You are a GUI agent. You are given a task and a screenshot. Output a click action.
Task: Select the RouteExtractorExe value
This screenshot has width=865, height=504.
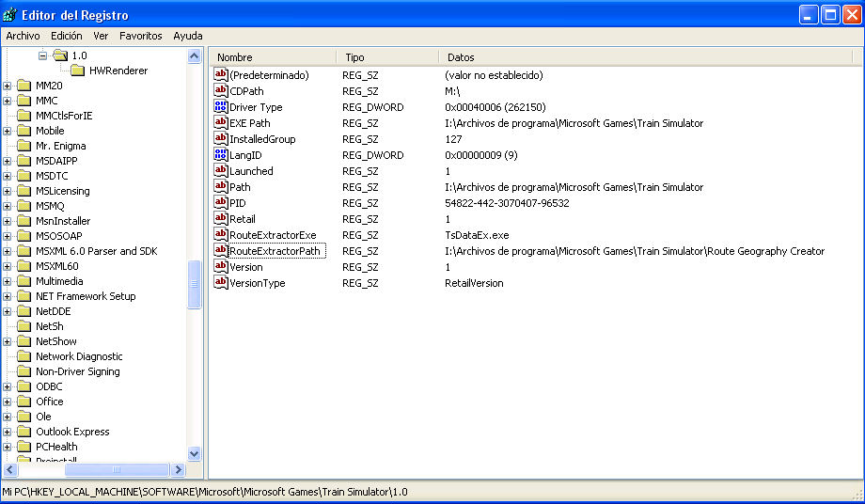point(273,235)
